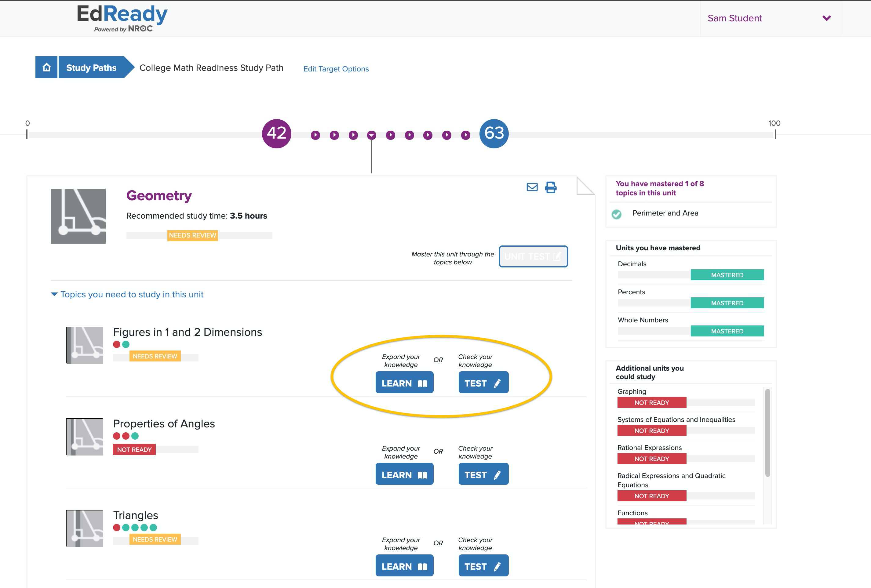
Task: Click the email icon for Geometry unit
Action: point(532,187)
